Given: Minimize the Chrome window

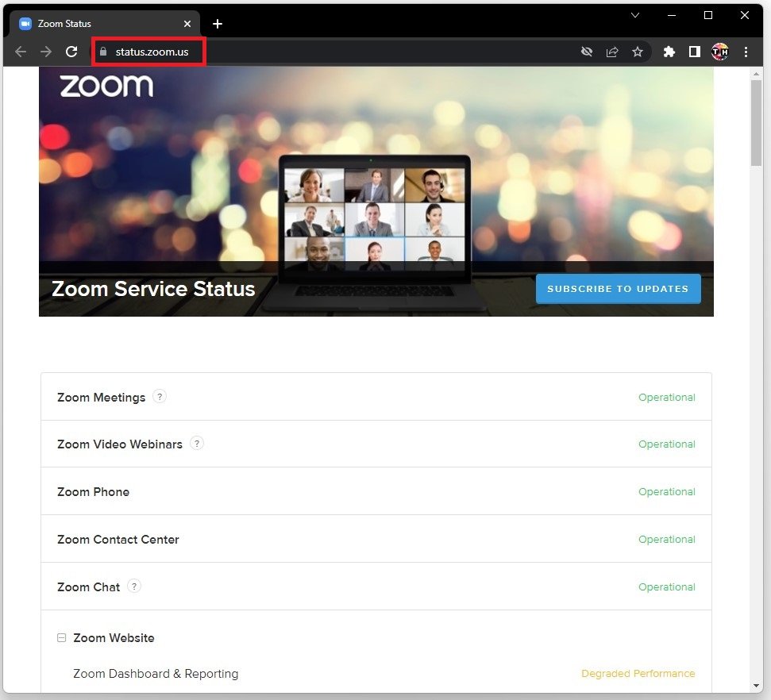Looking at the screenshot, I should pyautogui.click(x=672, y=15).
